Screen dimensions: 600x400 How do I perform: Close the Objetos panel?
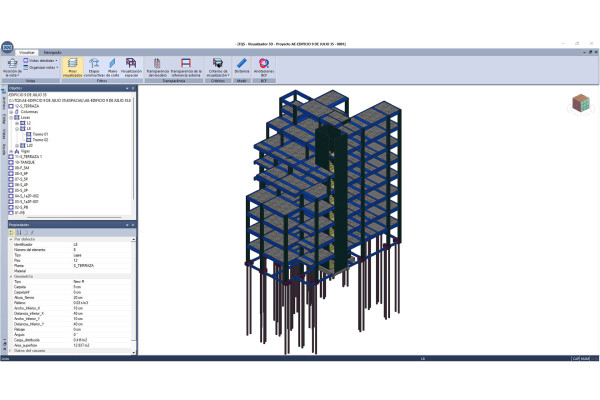point(133,88)
